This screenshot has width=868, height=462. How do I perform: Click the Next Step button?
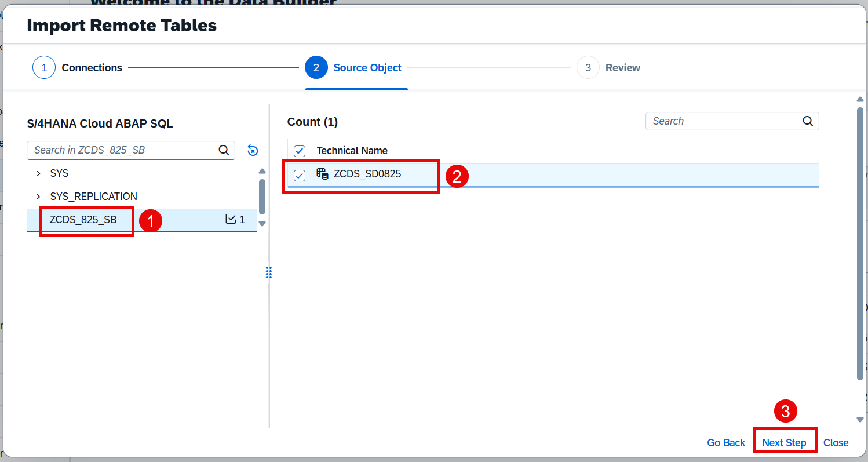[784, 442]
